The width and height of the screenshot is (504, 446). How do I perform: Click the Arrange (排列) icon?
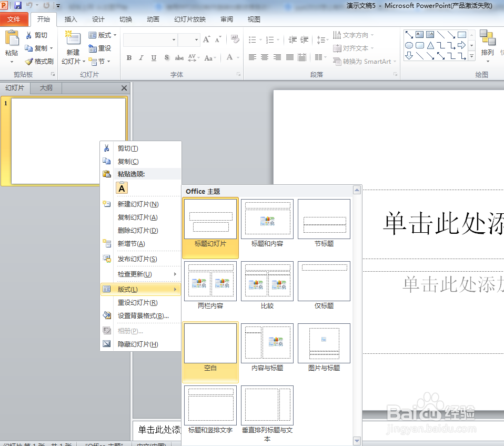click(x=487, y=38)
